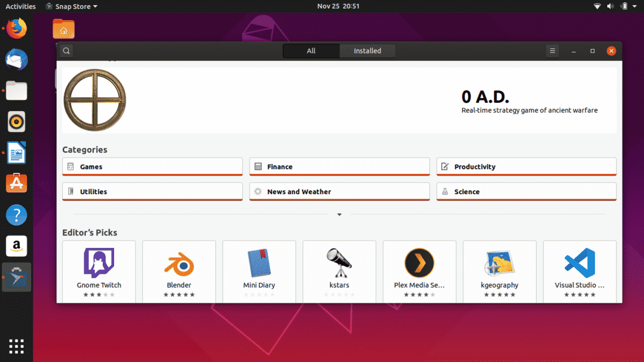This screenshot has width=644, height=362.
Task: Open the Finance category
Action: point(340,167)
